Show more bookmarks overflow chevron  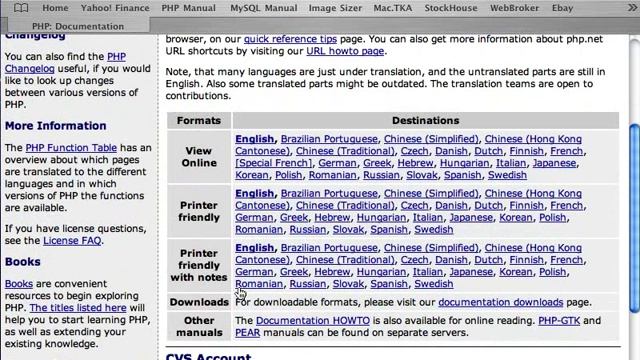pyautogui.click(x=633, y=8)
